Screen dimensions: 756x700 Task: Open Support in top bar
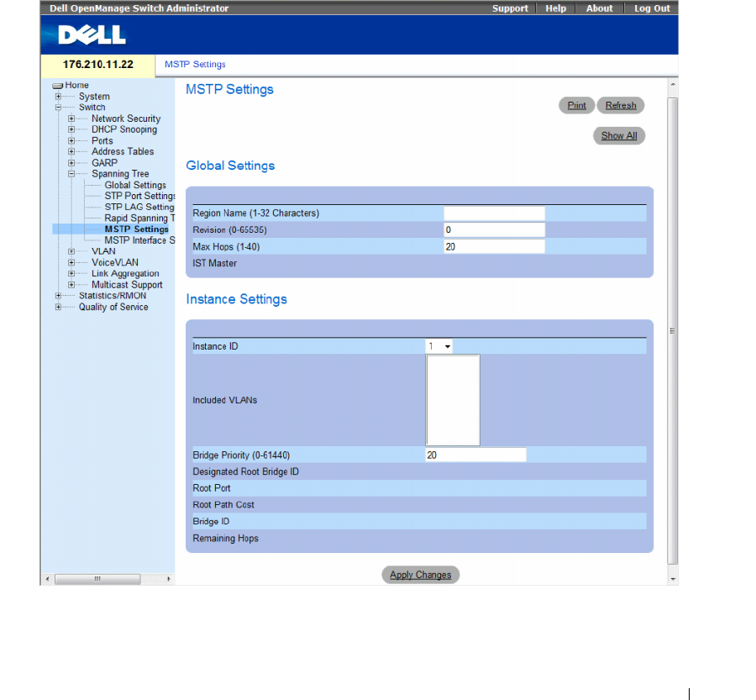(x=510, y=8)
